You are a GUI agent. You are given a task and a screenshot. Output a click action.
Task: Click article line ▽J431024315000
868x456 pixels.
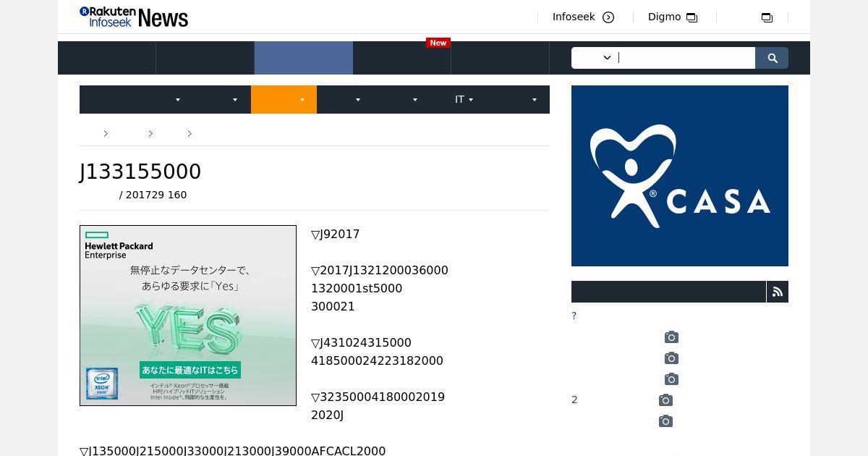361,342
